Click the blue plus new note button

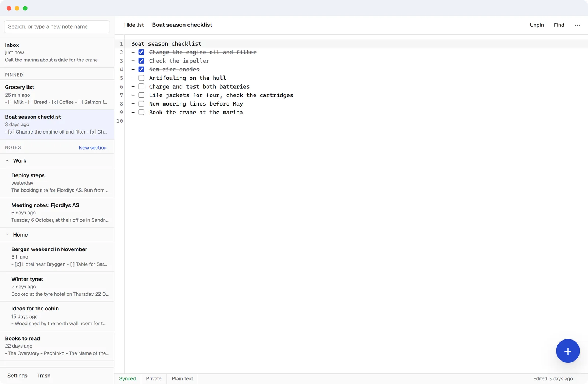(x=568, y=351)
